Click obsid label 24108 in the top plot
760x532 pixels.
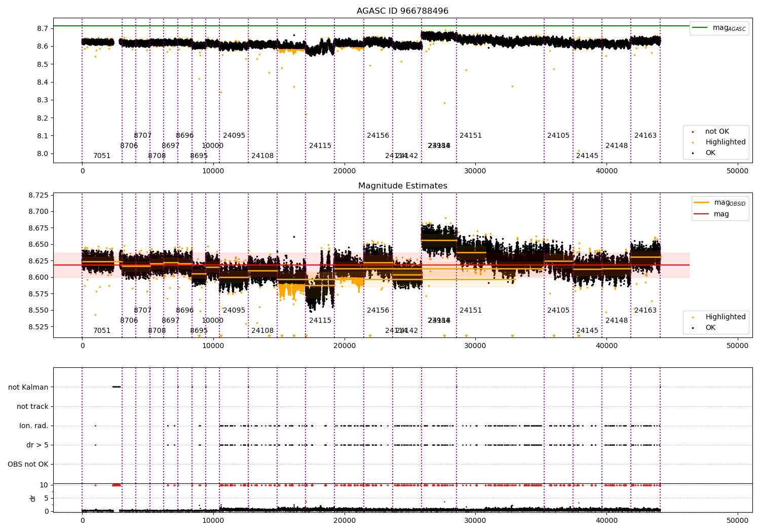pyautogui.click(x=262, y=156)
